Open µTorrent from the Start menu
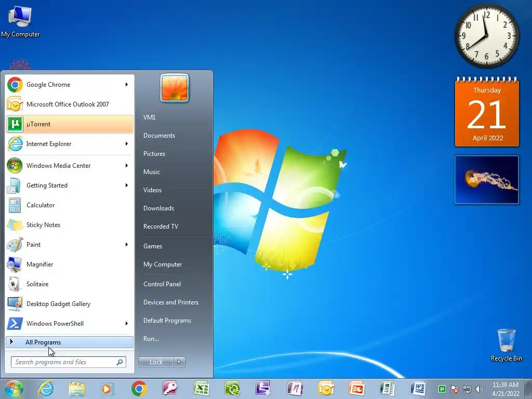The height and width of the screenshot is (399, 532). pyautogui.click(x=70, y=124)
